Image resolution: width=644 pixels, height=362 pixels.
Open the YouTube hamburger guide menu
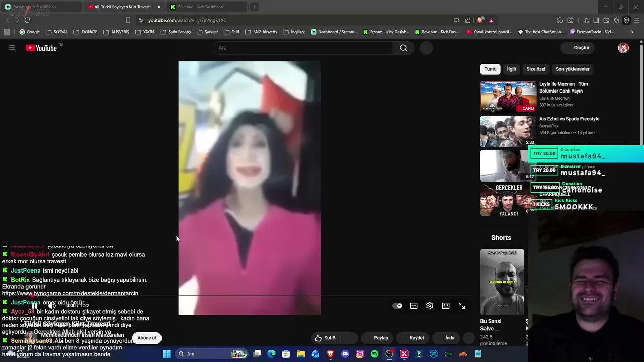12,48
